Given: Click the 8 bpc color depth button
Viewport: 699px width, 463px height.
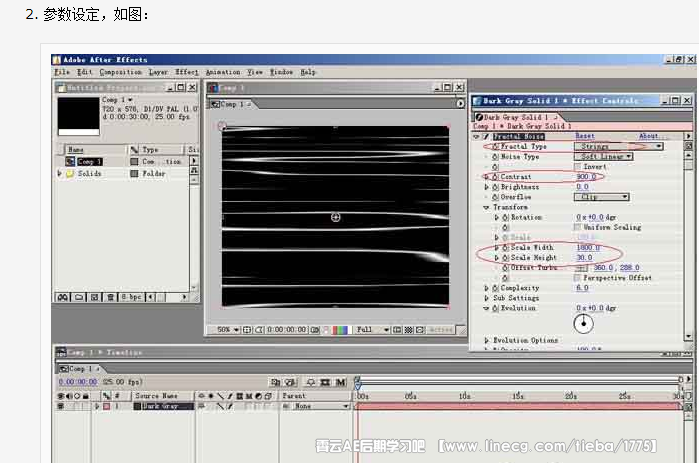Looking at the screenshot, I should (131, 297).
